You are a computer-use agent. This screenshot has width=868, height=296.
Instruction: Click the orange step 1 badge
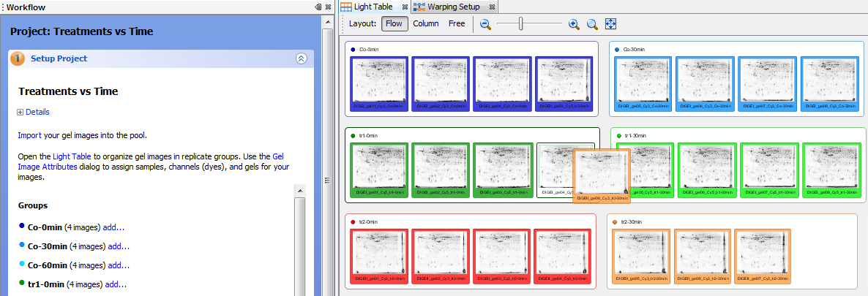(18, 59)
